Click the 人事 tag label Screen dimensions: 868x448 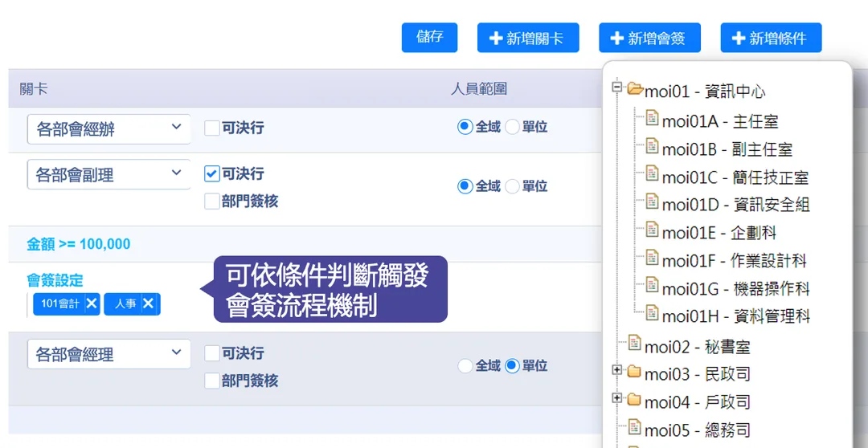click(x=125, y=303)
